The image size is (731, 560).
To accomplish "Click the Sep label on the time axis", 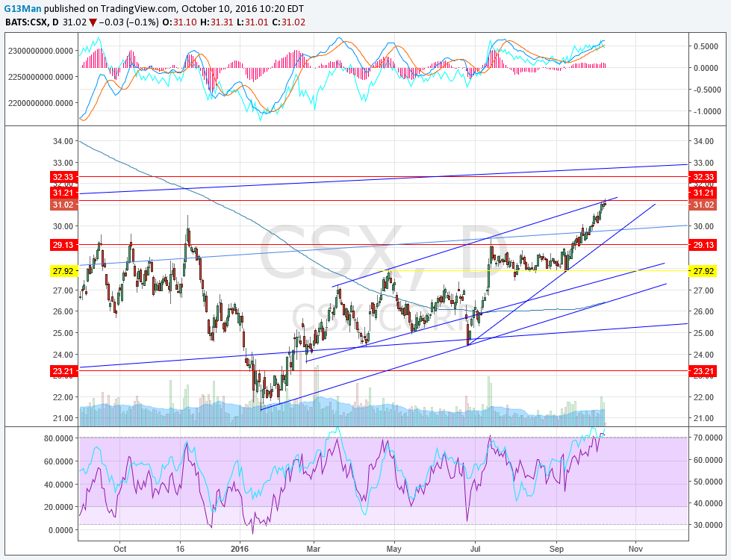I will tap(556, 549).
